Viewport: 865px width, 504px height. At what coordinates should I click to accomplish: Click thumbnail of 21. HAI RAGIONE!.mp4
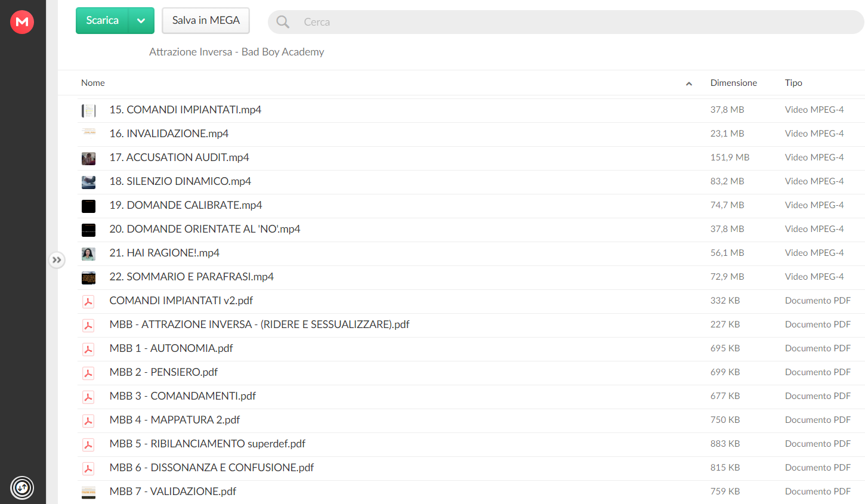tap(88, 253)
